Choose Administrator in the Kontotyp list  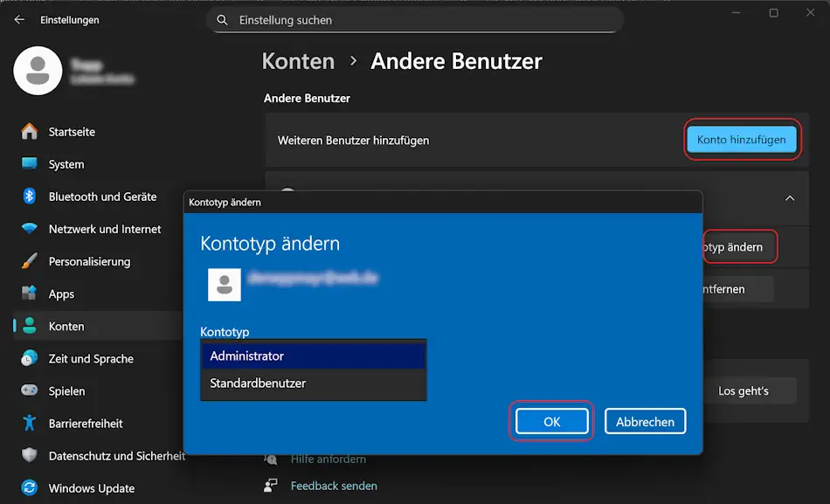(313, 356)
